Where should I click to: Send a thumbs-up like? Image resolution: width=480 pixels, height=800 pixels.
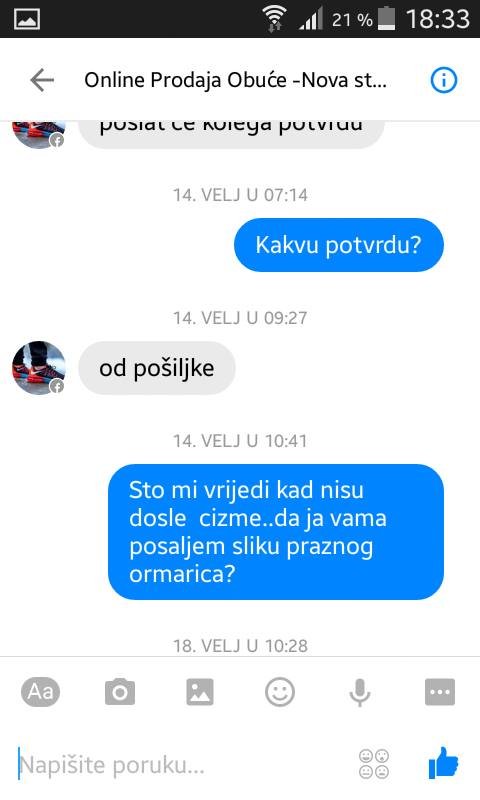click(443, 763)
